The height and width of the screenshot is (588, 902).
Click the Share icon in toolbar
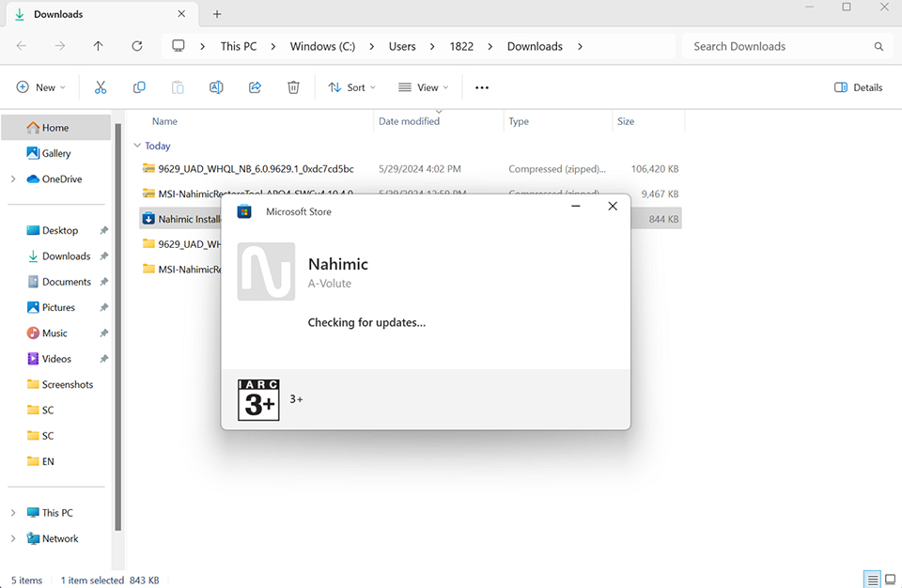[255, 87]
